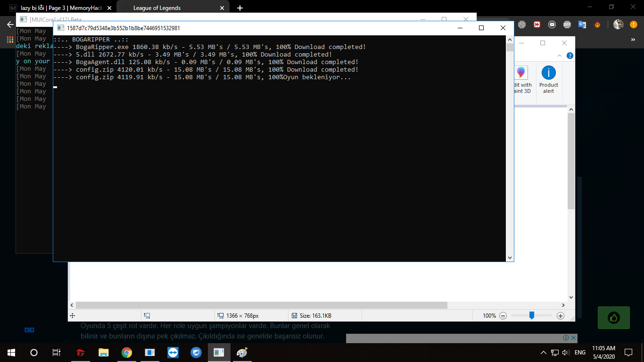The height and width of the screenshot is (362, 644).
Task: Click the Paint zoom out minus button
Action: [x=503, y=316]
